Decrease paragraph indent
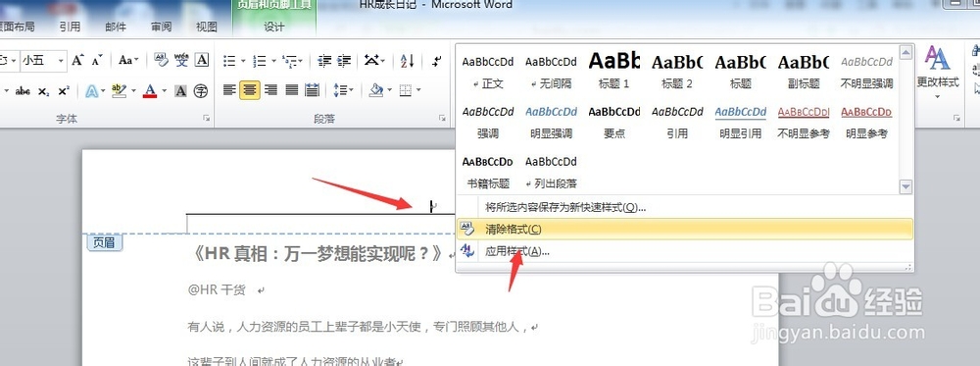 324,61
